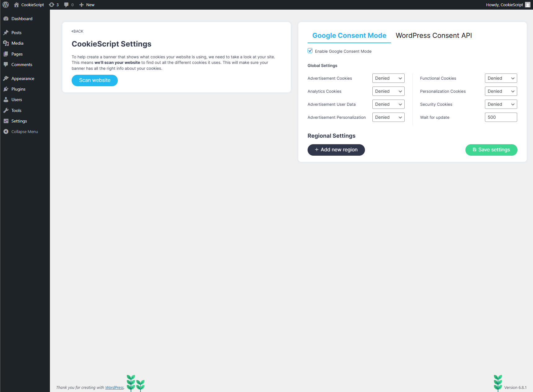Screen dimensions: 533x392
Task: Click the Tools wrench icon
Action: tap(6, 110)
